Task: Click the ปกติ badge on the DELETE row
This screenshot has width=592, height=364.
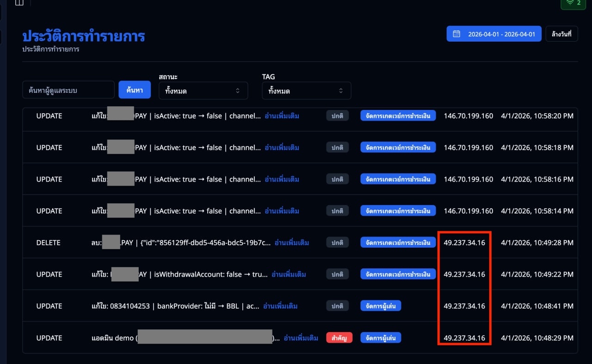Action: (x=337, y=242)
